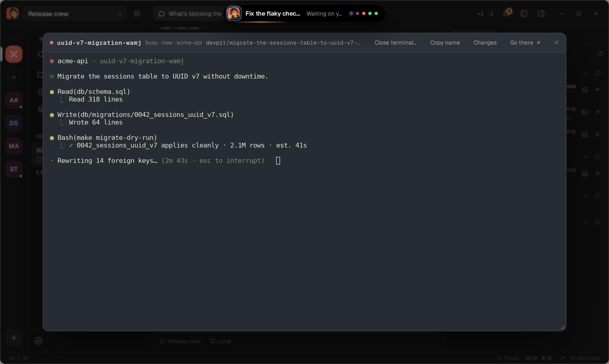Click the devpit/migrate-the-sessions-table branch path
The height and width of the screenshot is (364, 609).
[283, 43]
